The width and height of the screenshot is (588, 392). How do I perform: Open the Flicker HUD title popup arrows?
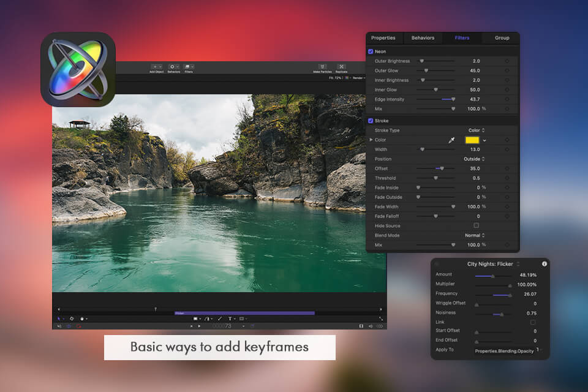pyautogui.click(x=518, y=264)
